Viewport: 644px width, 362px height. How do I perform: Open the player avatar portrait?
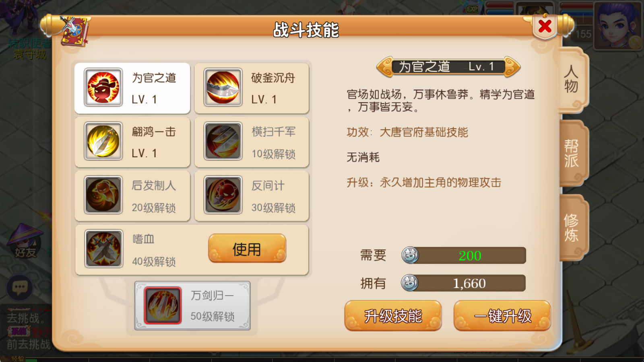tap(618, 25)
